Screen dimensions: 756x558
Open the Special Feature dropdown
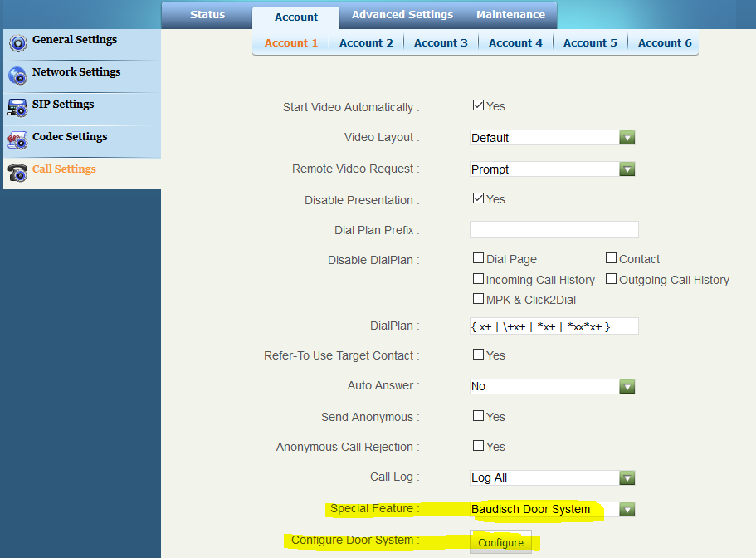pos(552,509)
